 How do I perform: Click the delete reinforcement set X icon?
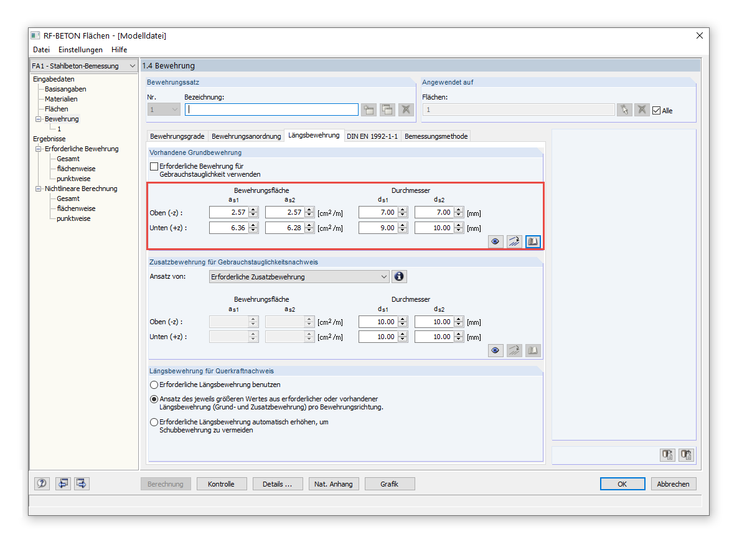(x=406, y=110)
